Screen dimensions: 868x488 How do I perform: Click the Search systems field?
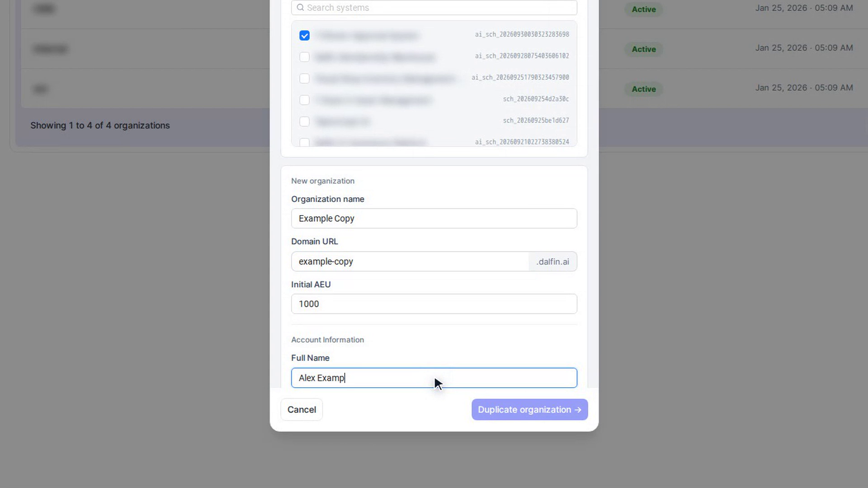point(434,7)
